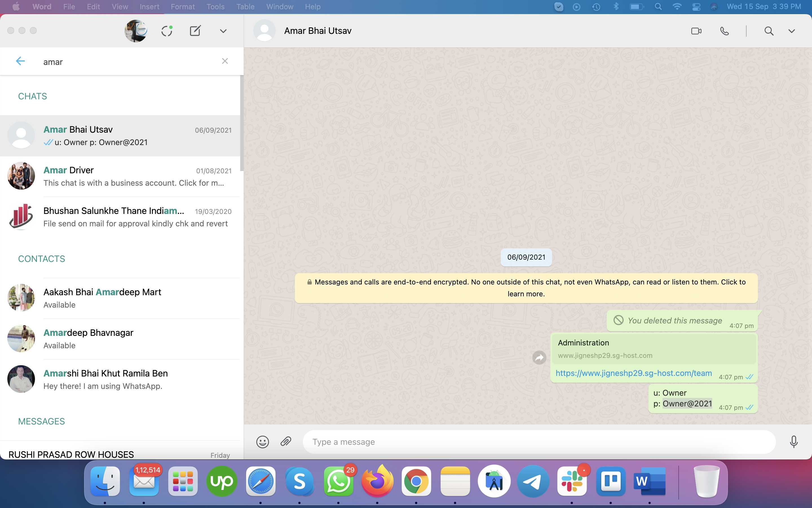Start a new chat with compose icon
The height and width of the screenshot is (508, 812).
195,31
